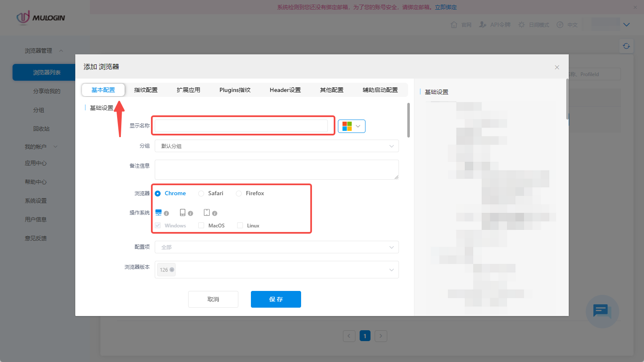Switch to the Plugins指纹 tab
This screenshot has height=362, width=644.
235,90
